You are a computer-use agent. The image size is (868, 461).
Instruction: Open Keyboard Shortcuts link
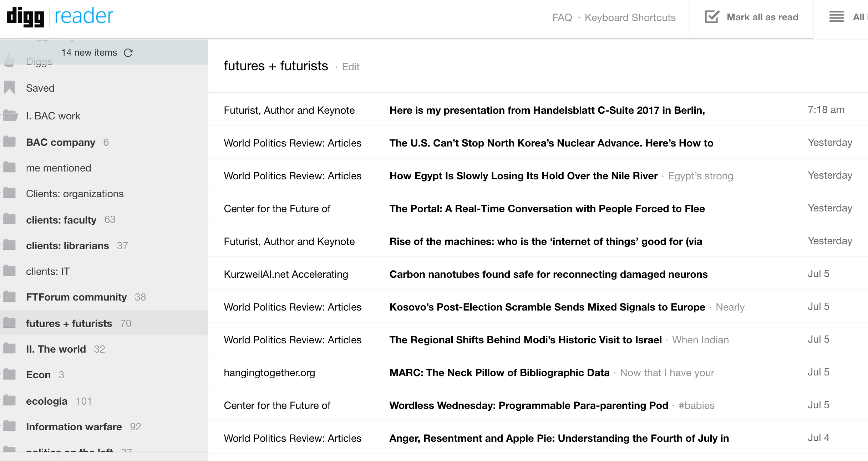click(x=630, y=17)
